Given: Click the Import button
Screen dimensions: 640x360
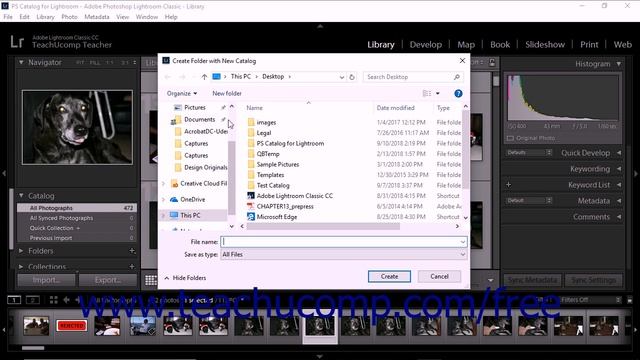Looking at the screenshot, I should click(x=46, y=280).
